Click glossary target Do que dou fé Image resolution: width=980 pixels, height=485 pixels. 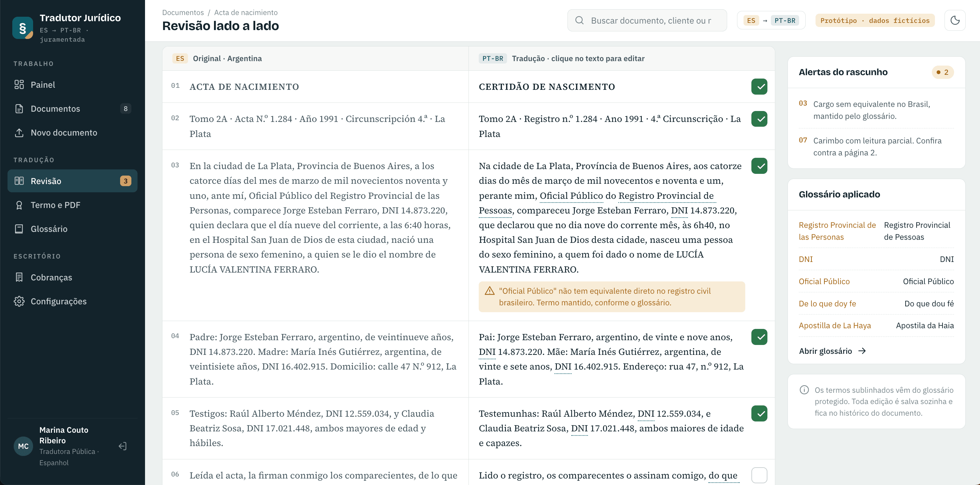928,303
